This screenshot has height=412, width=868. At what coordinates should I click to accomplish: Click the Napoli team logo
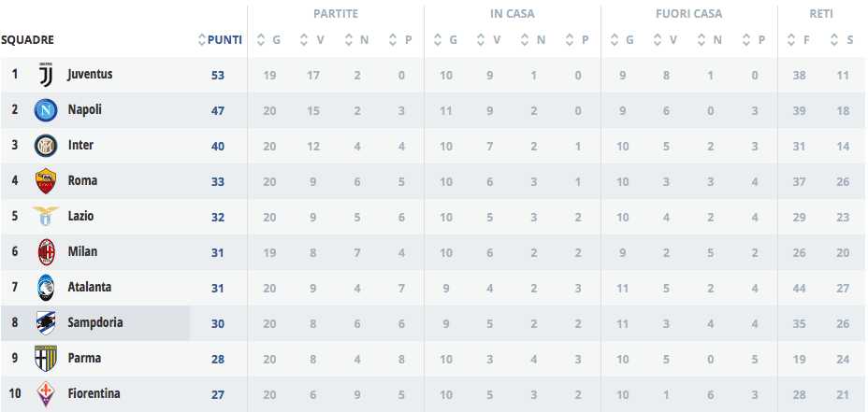tap(45, 110)
